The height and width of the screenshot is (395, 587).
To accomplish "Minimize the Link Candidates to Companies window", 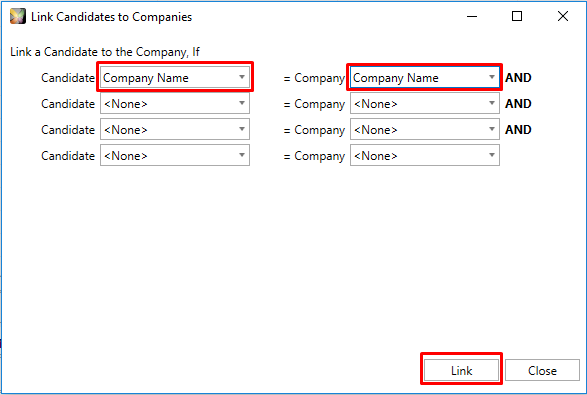I will coord(472,16).
